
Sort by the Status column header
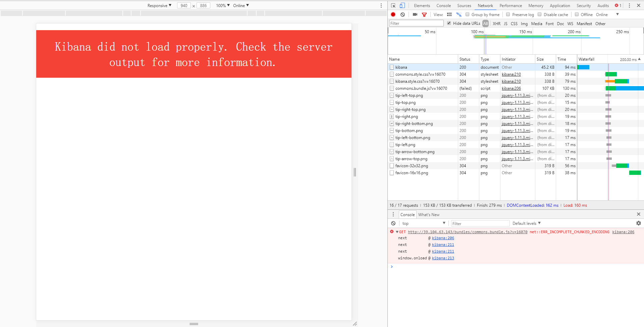[468, 59]
